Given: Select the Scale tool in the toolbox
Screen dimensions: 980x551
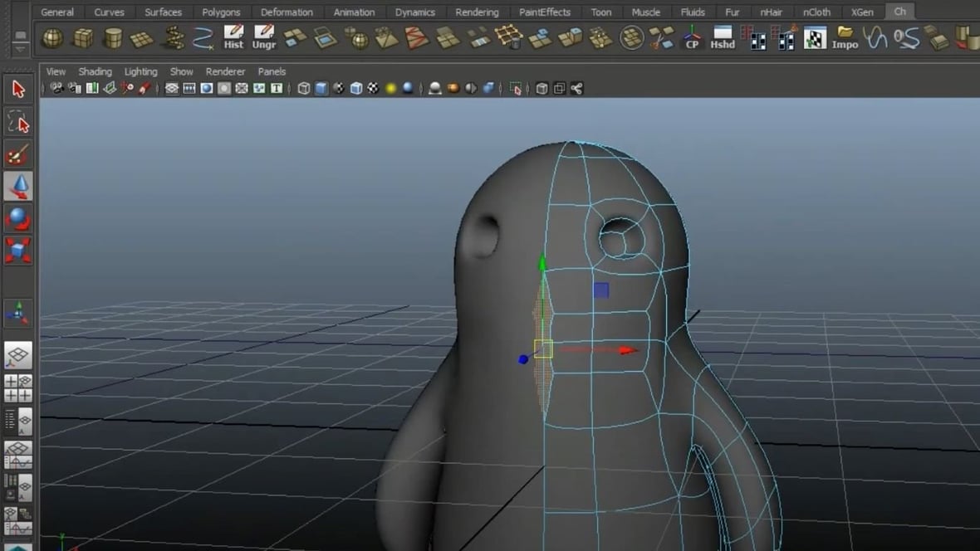Looking at the screenshot, I should coord(18,249).
